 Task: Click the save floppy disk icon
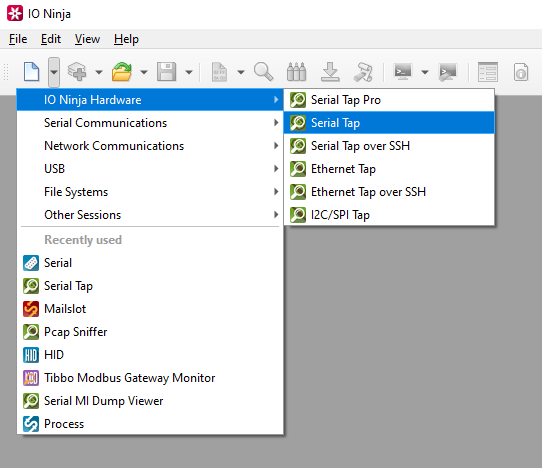pos(167,72)
